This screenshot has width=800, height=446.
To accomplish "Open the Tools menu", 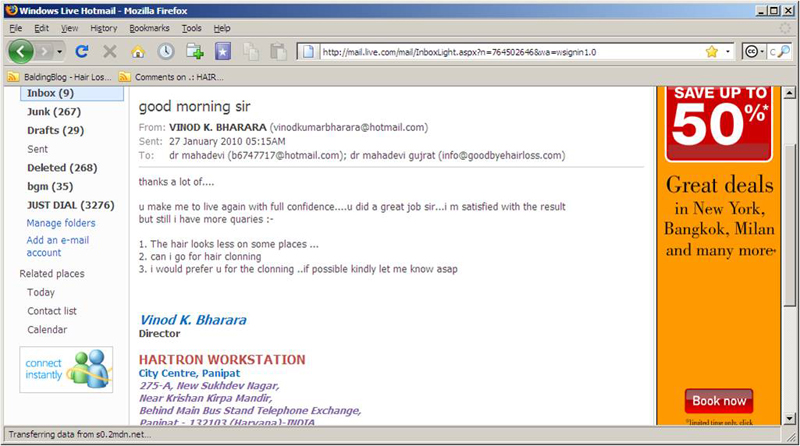I will tap(192, 28).
